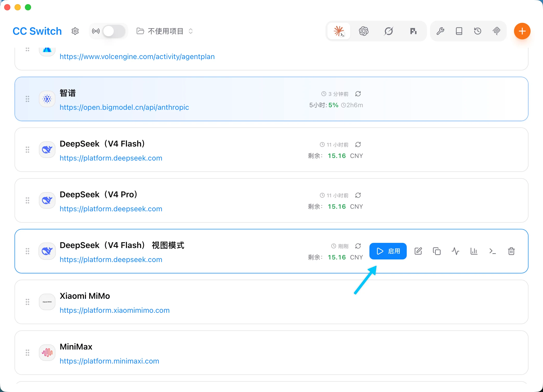Switch to the OpenAI Codex app tab
This screenshot has width=543, height=392.
point(364,31)
